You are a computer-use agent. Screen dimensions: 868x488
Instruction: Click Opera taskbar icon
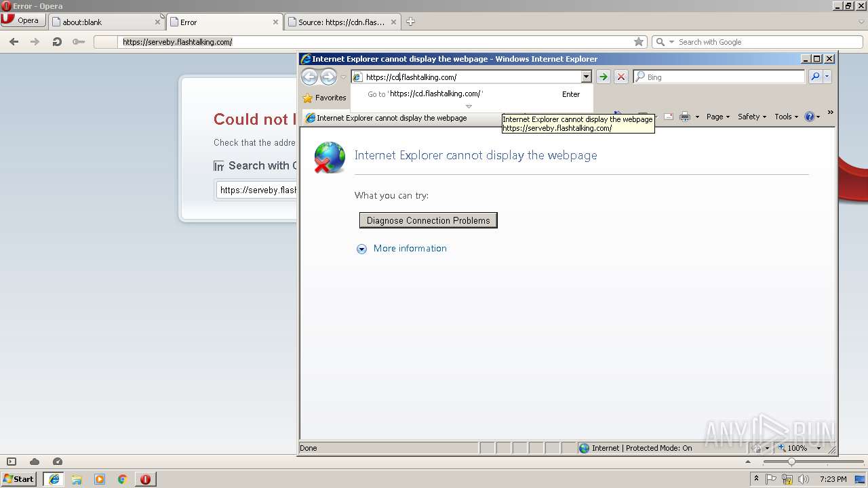(x=145, y=479)
